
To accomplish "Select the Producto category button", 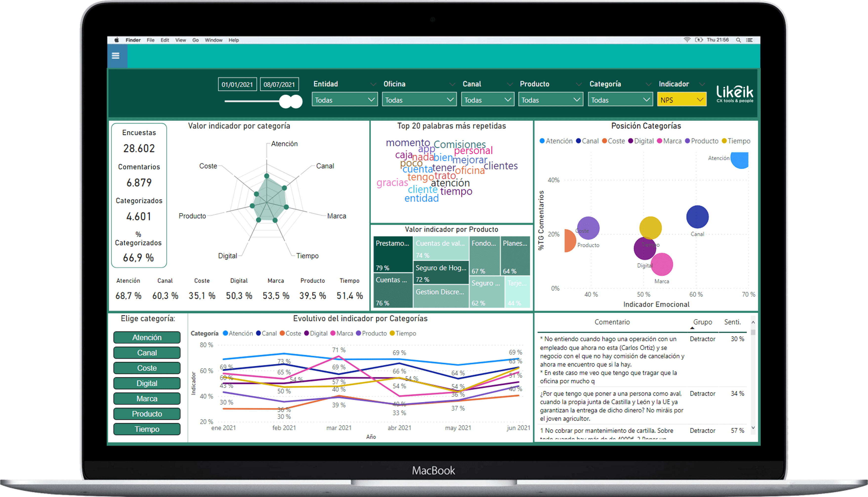I will coord(147,414).
